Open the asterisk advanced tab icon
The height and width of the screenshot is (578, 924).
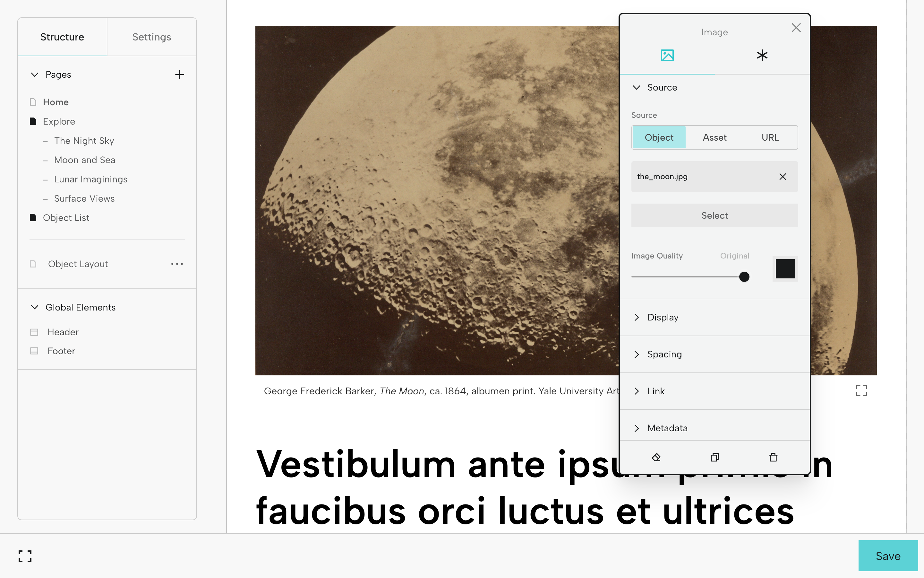click(x=762, y=56)
